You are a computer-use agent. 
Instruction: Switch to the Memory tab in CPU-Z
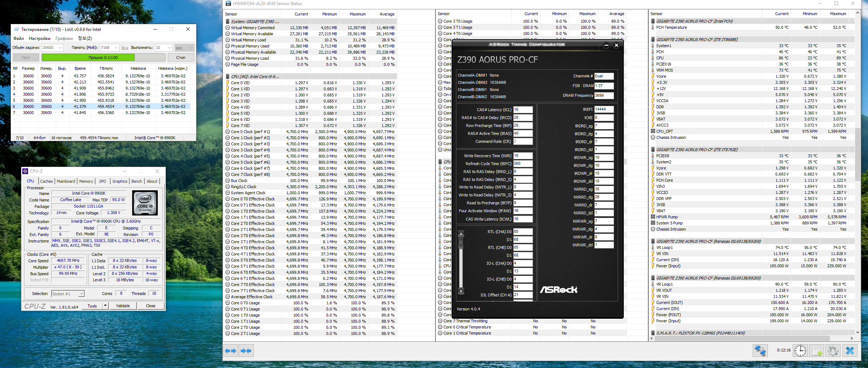coord(86,181)
